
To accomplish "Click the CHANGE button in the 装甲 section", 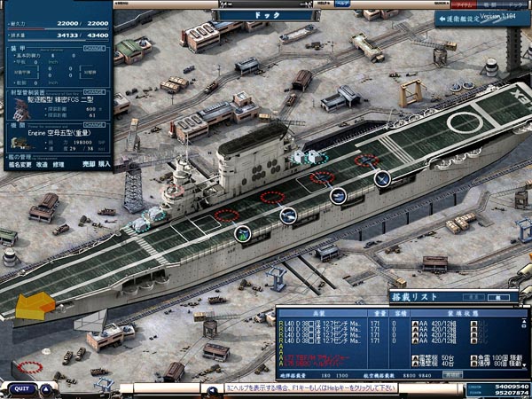I will click(95, 51).
